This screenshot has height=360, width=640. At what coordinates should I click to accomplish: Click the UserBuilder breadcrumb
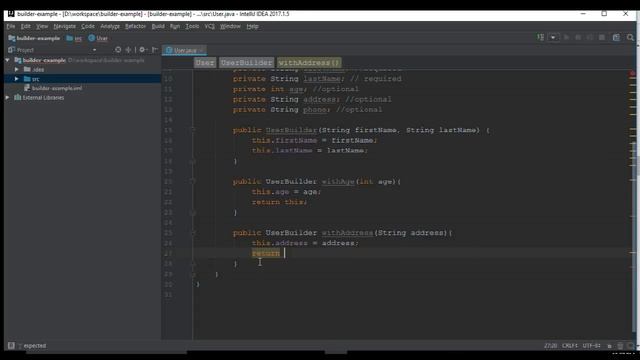pyautogui.click(x=247, y=62)
